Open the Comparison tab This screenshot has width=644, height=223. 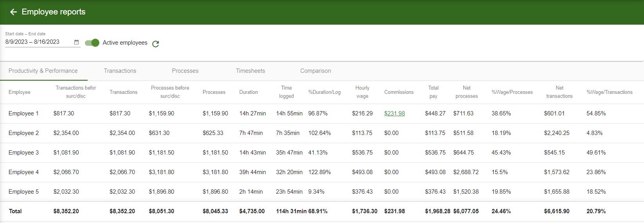pyautogui.click(x=315, y=71)
